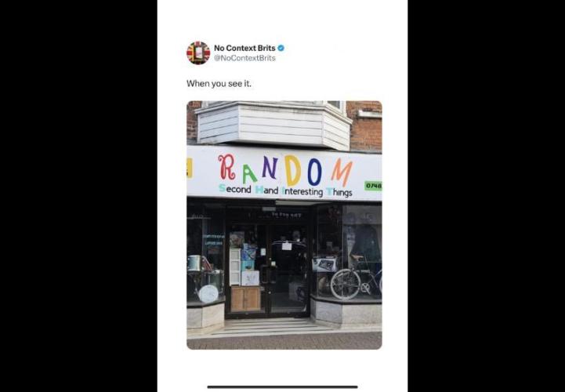Screen dimensions: 565x392
Task: Click the blue verified badge
Action: pyautogui.click(x=281, y=48)
